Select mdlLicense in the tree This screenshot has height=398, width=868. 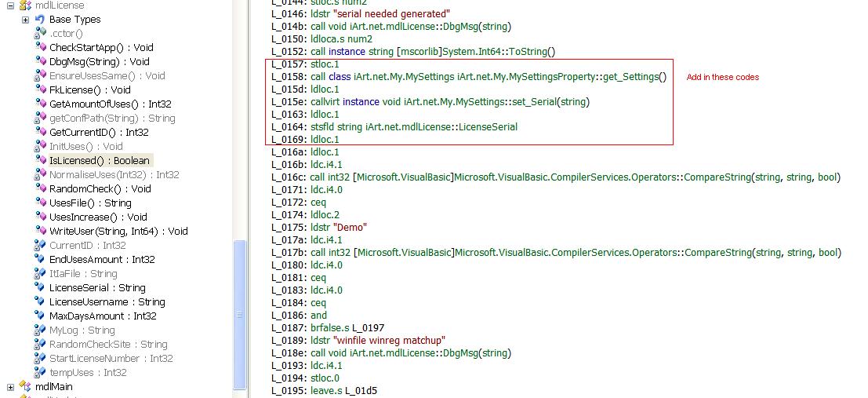pos(60,5)
